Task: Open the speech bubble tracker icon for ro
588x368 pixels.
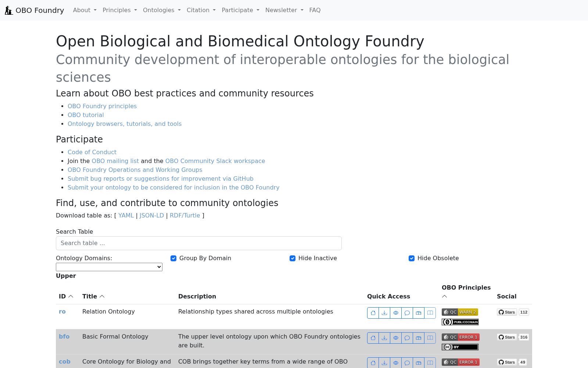Action: pos(407,313)
